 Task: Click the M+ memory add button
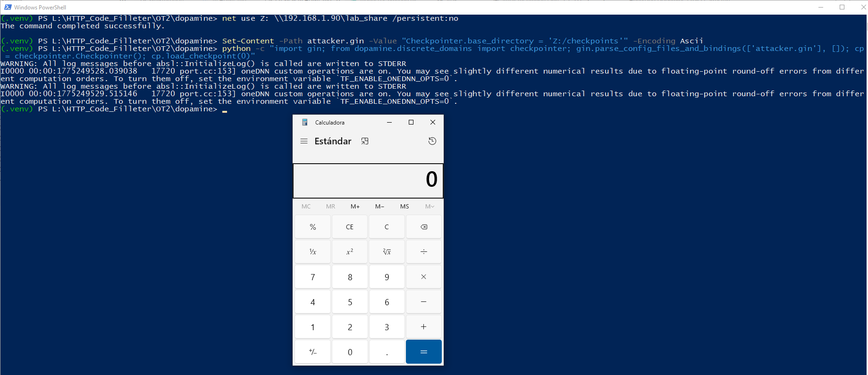click(x=355, y=207)
